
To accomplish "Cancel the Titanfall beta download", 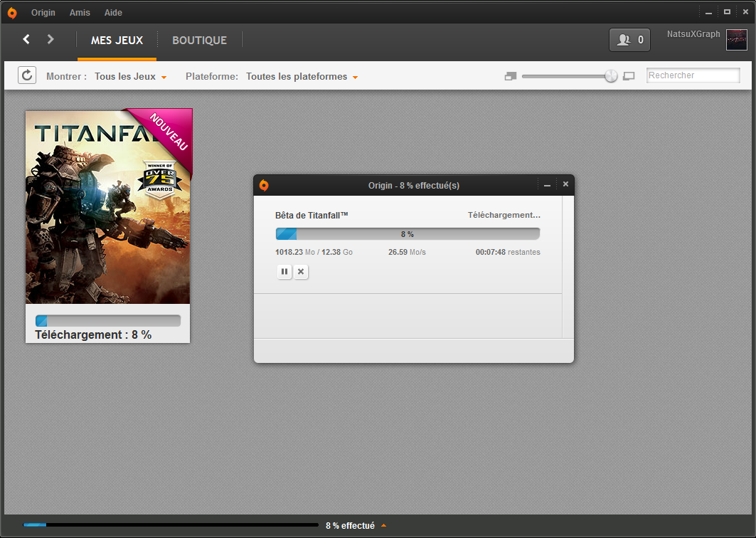I will tap(301, 272).
